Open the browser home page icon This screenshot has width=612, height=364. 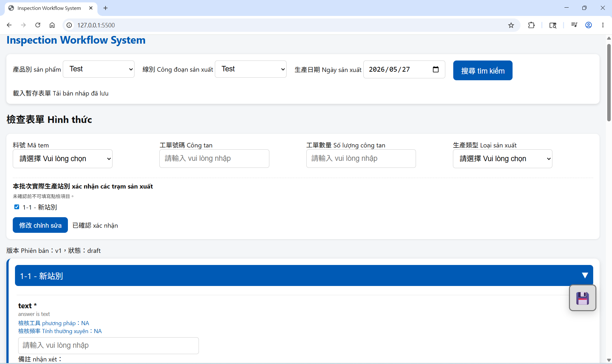pyautogui.click(x=52, y=25)
